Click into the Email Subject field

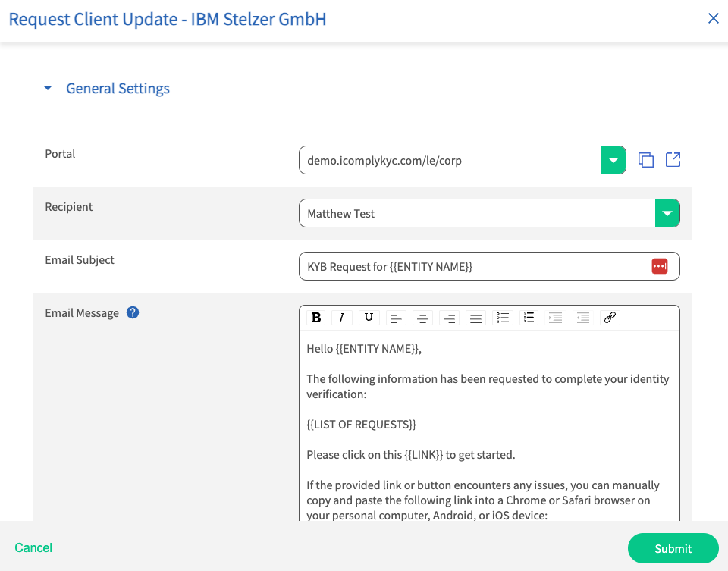tap(489, 266)
